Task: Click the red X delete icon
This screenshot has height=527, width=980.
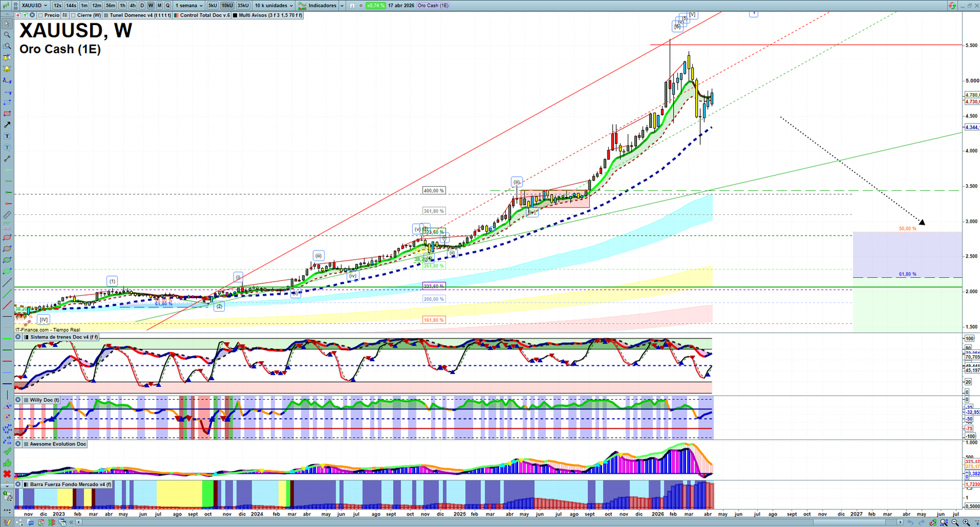Action: (x=7, y=474)
